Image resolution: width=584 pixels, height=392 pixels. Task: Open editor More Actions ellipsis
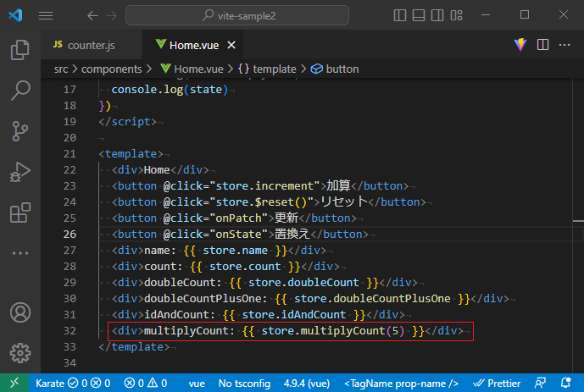(565, 45)
